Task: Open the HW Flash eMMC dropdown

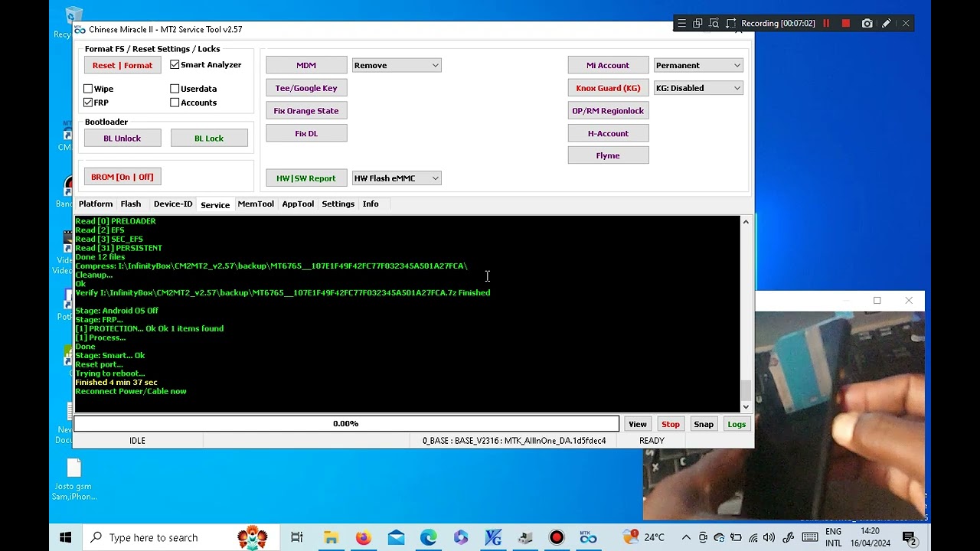Action: coord(435,178)
